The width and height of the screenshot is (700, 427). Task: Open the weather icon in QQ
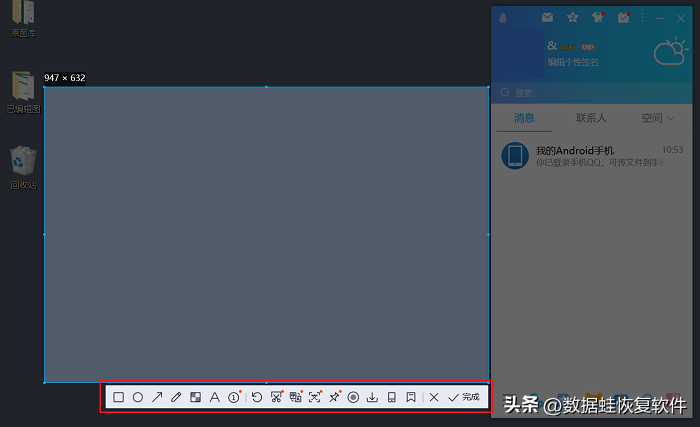[x=670, y=51]
